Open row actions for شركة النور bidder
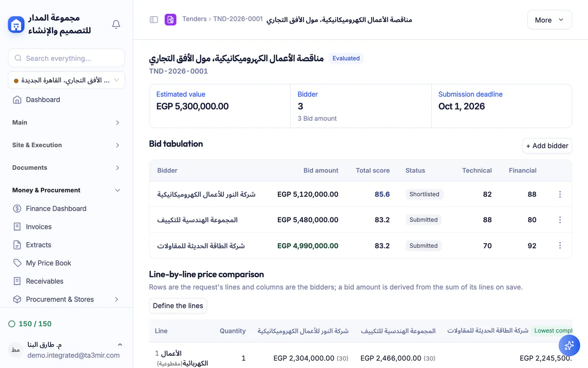This screenshot has width=588, height=368. coord(560,194)
